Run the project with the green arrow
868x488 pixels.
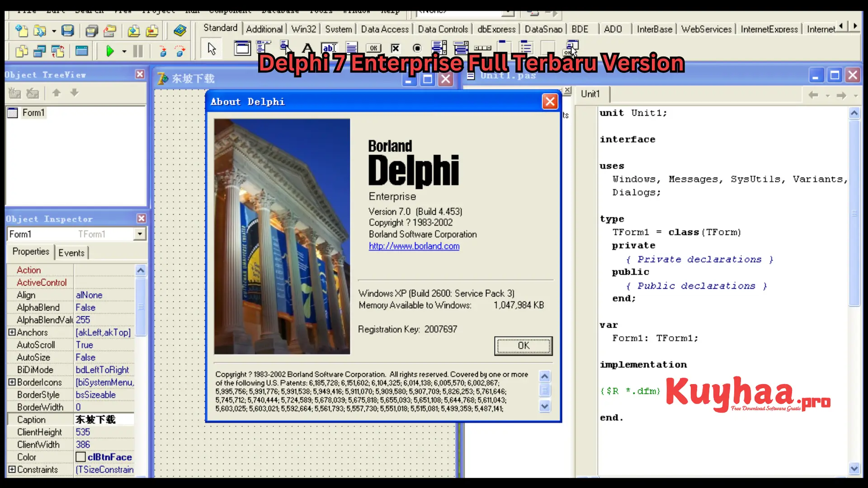(110, 51)
